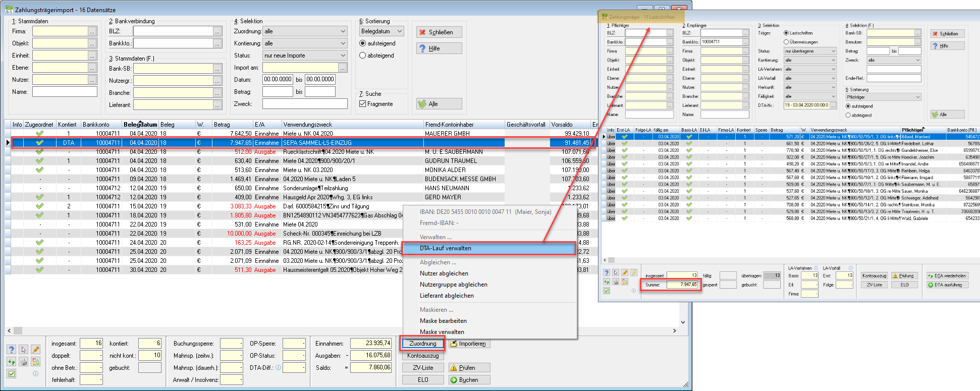This screenshot has height=391, width=980.
Task: Click the info icon next to LA-Verfahren heading
Action: click(816, 268)
